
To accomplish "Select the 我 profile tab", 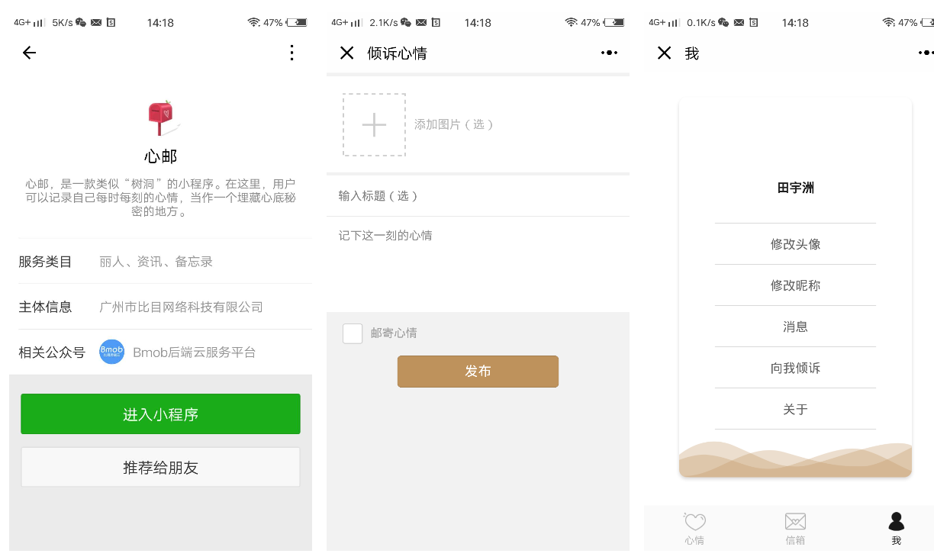I will click(896, 529).
